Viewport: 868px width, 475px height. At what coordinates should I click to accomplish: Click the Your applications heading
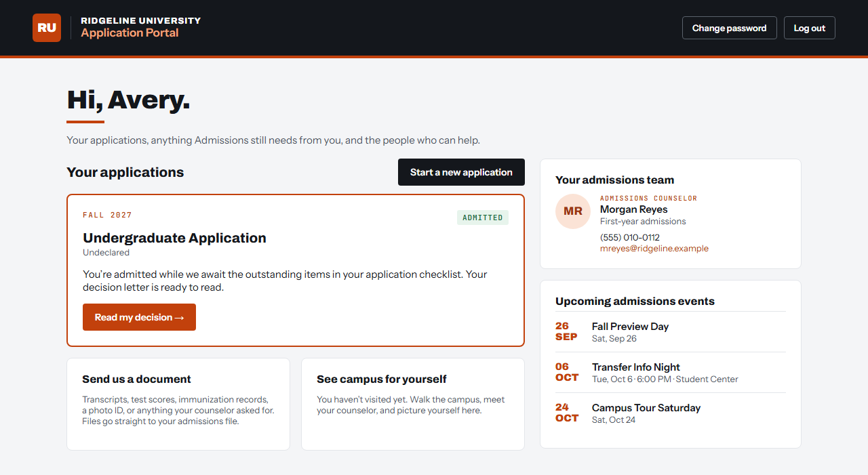[125, 172]
